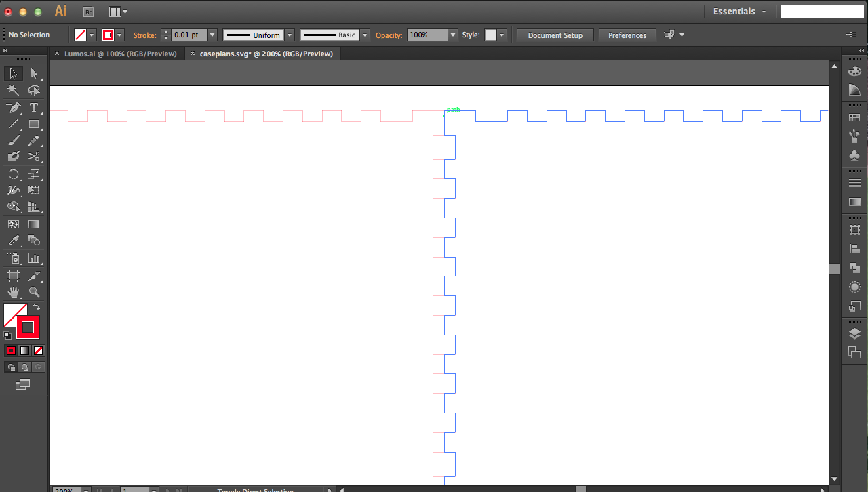868x492 pixels.
Task: Activate the Artboard tool
Action: click(x=14, y=276)
